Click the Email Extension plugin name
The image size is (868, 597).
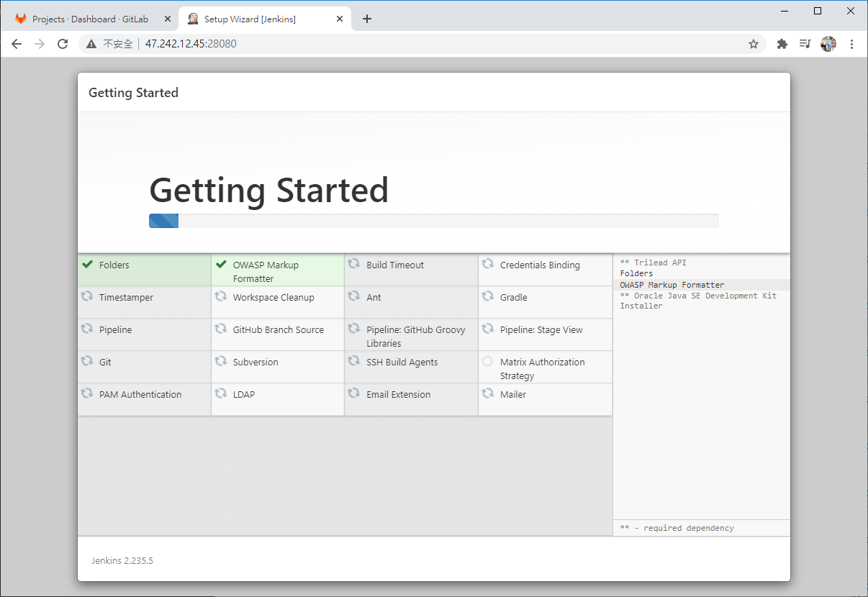(x=399, y=394)
